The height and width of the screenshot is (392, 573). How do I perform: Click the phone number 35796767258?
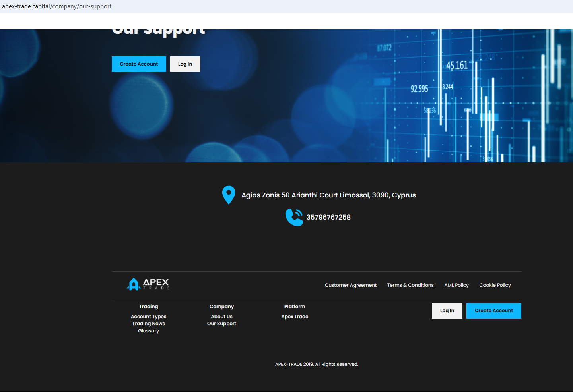click(328, 217)
